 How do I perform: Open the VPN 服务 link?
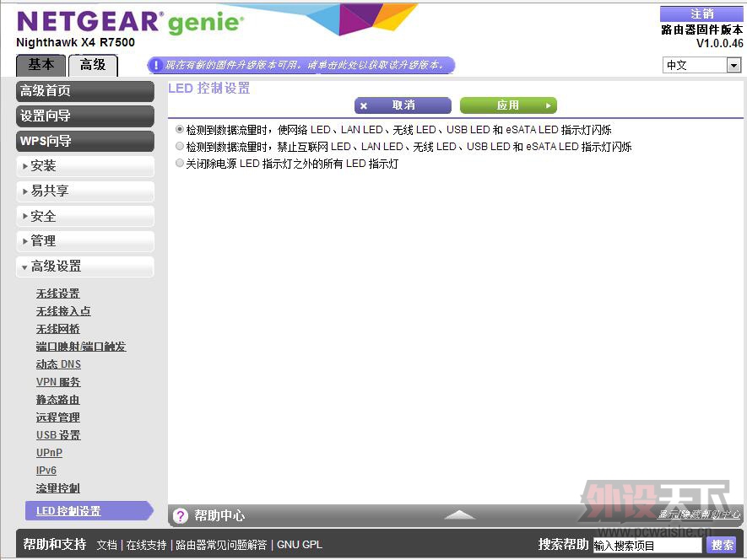(x=58, y=382)
